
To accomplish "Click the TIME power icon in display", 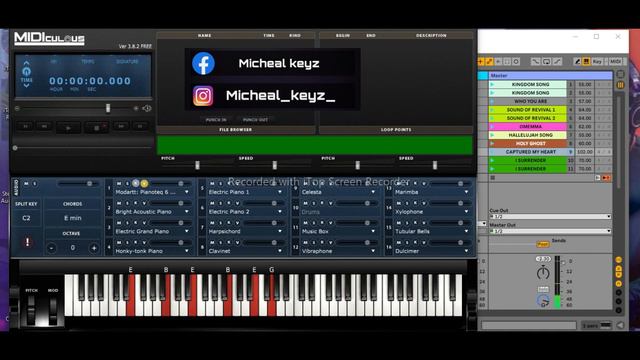I will pyautogui.click(x=26, y=72).
